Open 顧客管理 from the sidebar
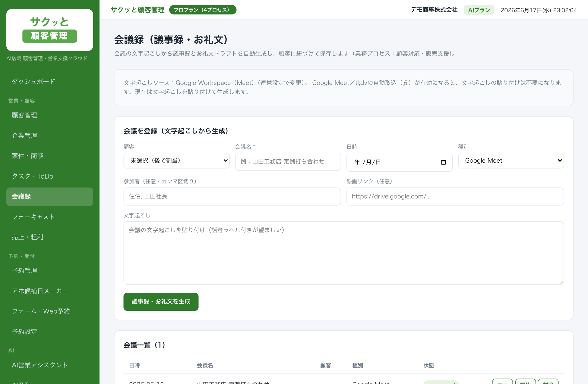Image resolution: width=588 pixels, height=384 pixels. pos(50,115)
